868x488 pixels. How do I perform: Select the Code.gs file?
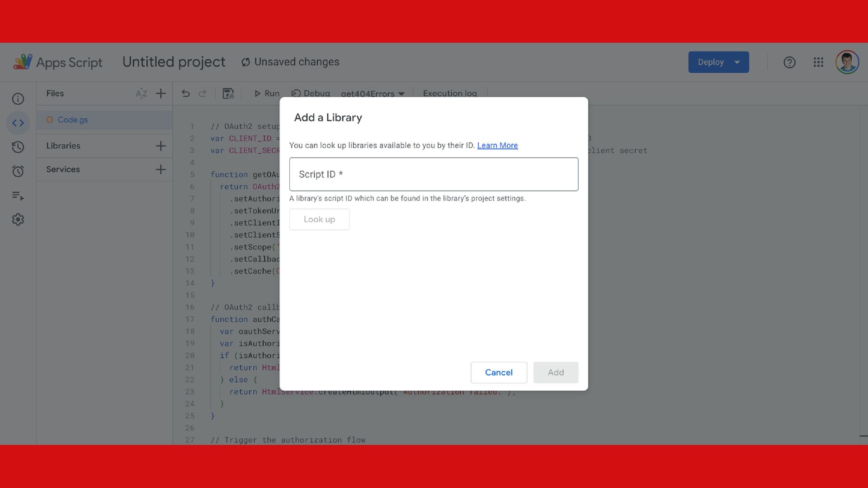coord(73,120)
